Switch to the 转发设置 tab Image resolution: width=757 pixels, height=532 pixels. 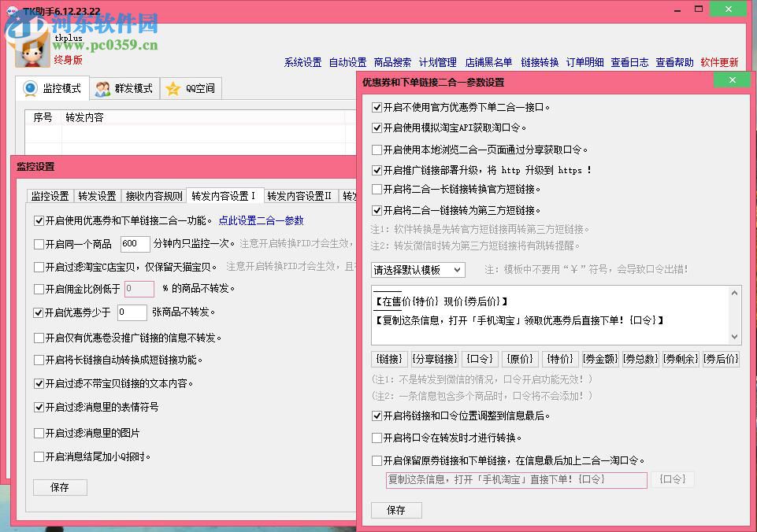97,196
